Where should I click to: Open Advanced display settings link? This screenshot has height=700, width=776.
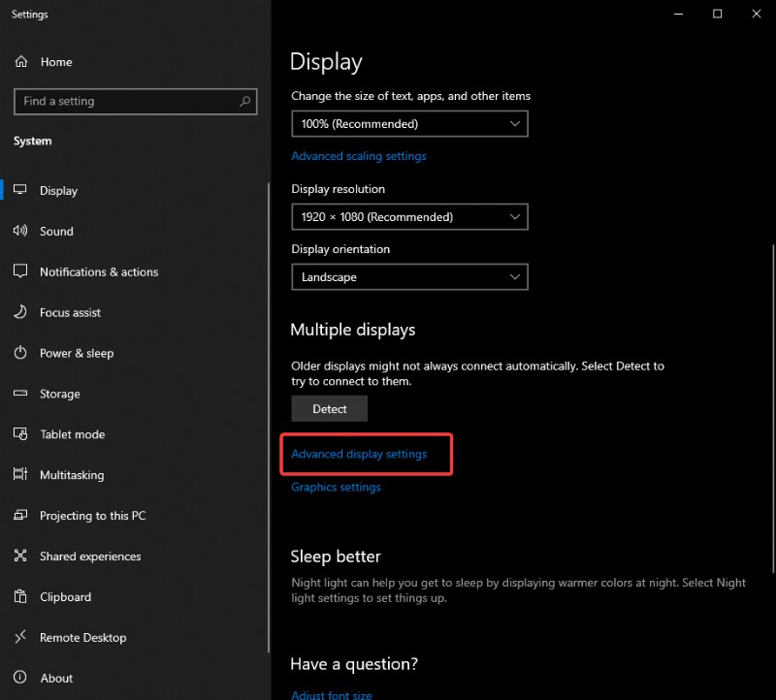[x=359, y=455]
